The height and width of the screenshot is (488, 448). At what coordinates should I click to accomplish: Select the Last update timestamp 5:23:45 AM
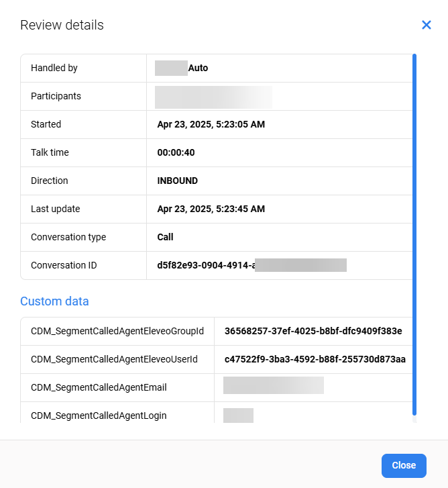click(211, 209)
